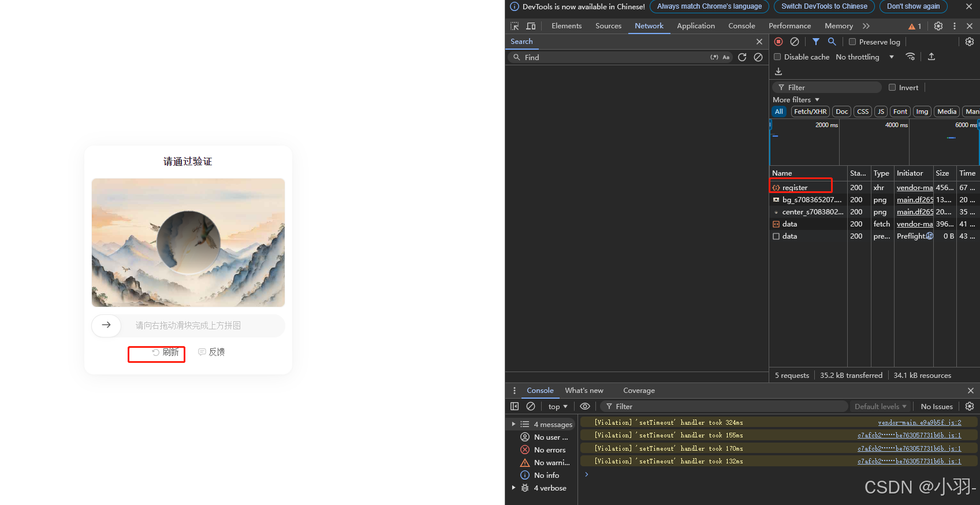Filter requests by CSS type
The height and width of the screenshot is (505, 980).
pyautogui.click(x=863, y=112)
